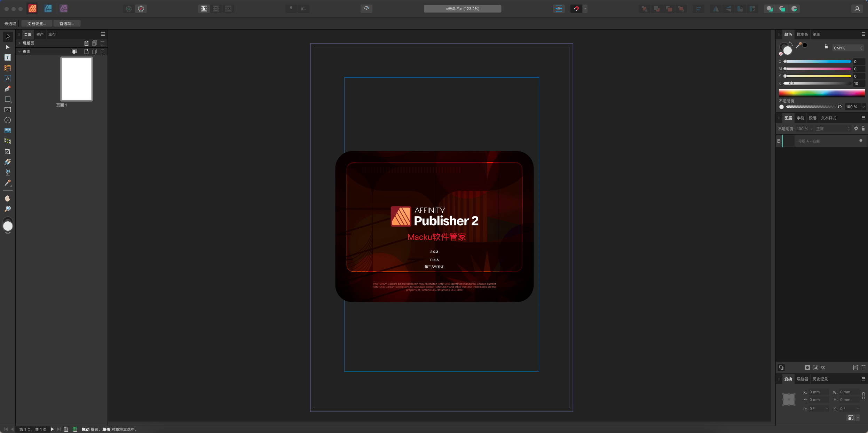The image size is (868, 433).
Task: Switch to the 样本条 tab
Action: tap(802, 34)
